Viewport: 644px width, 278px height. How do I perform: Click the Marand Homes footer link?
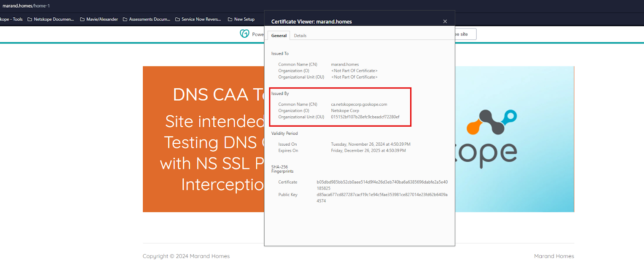click(x=554, y=256)
